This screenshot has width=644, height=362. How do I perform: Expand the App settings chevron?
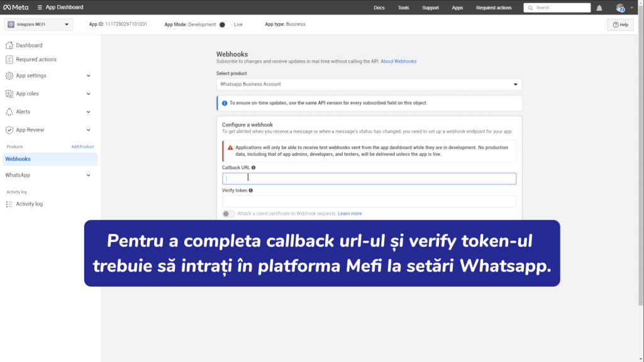[88, 75]
